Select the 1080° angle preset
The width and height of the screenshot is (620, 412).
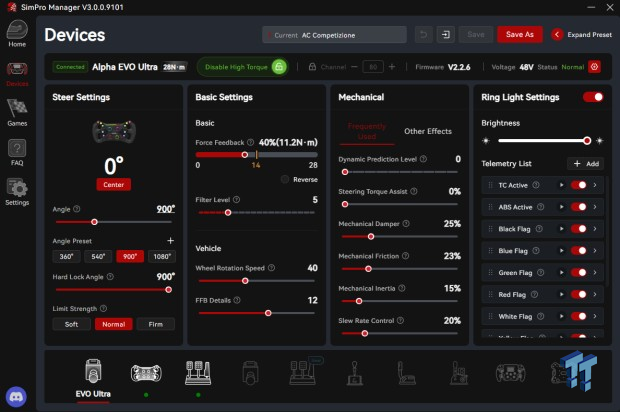pos(162,256)
